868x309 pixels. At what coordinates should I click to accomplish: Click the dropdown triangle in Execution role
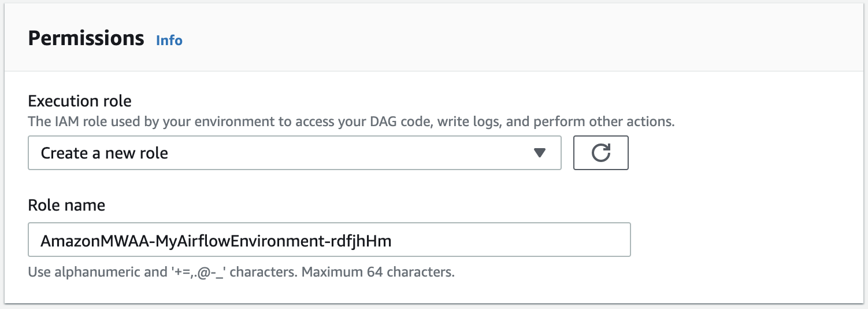pyautogui.click(x=539, y=153)
